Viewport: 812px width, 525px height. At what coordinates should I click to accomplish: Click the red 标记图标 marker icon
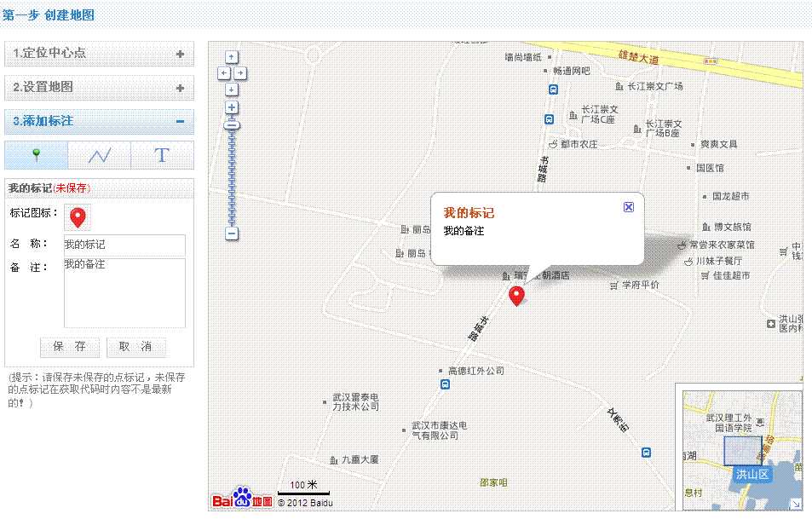tap(78, 217)
